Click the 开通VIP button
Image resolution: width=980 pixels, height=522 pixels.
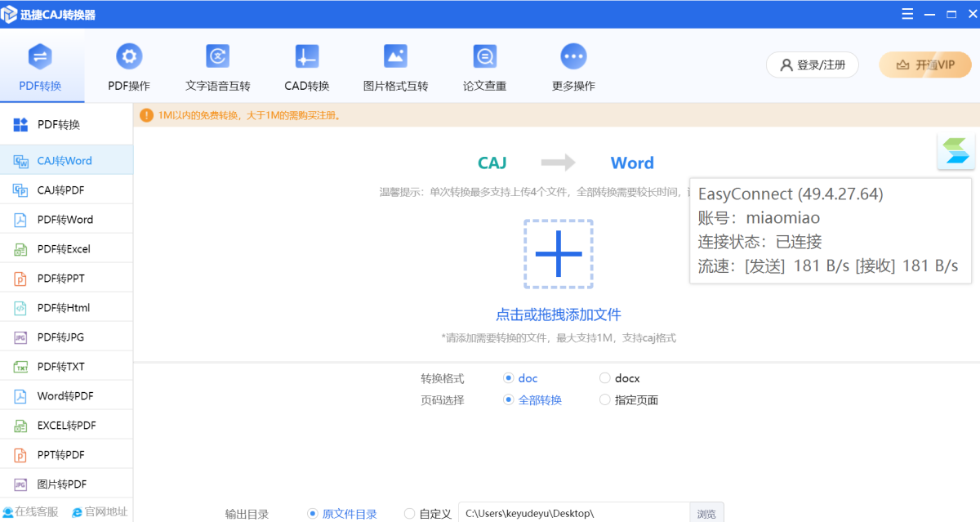click(924, 65)
